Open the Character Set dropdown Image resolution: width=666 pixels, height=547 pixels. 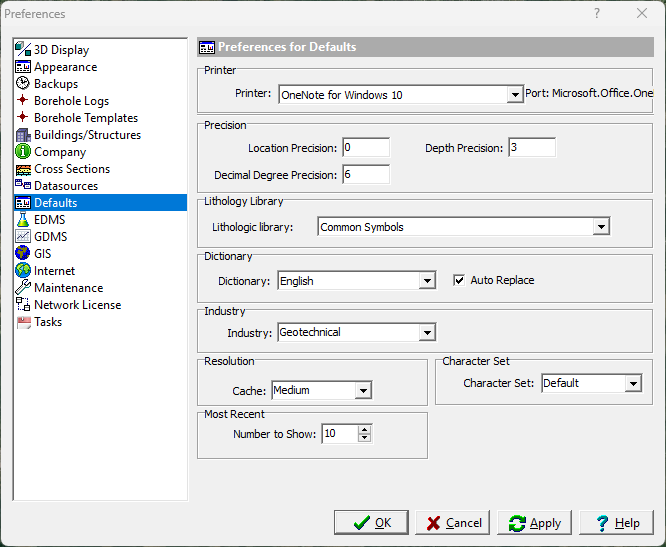(x=632, y=383)
